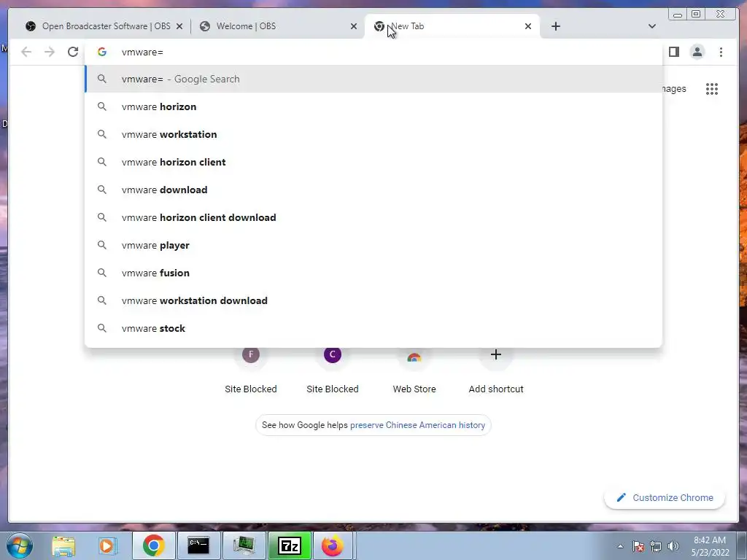The image size is (747, 560).
Task: Reload the page with refresh icon
Action: click(x=73, y=52)
